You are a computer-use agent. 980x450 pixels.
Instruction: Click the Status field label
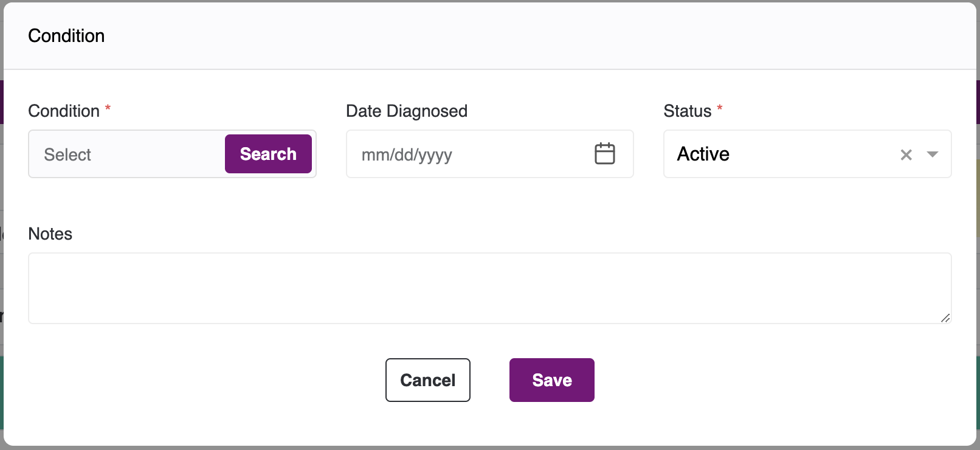pyautogui.click(x=687, y=111)
